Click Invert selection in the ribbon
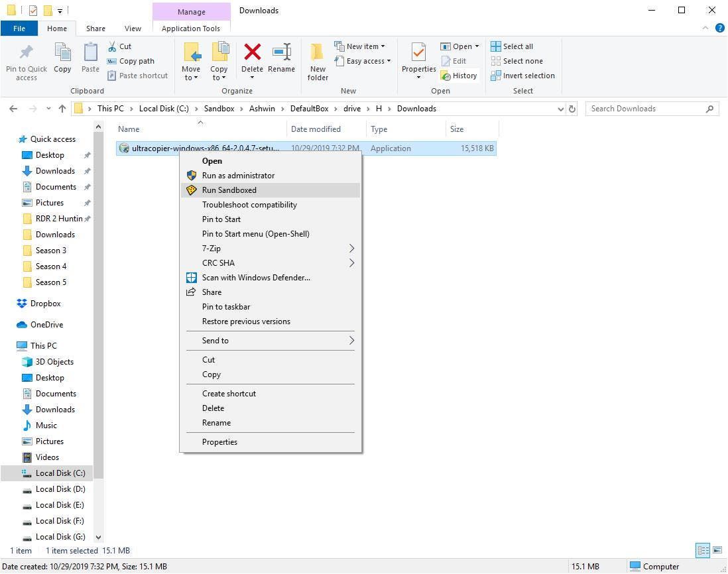The height and width of the screenshot is (574, 728). [x=522, y=76]
